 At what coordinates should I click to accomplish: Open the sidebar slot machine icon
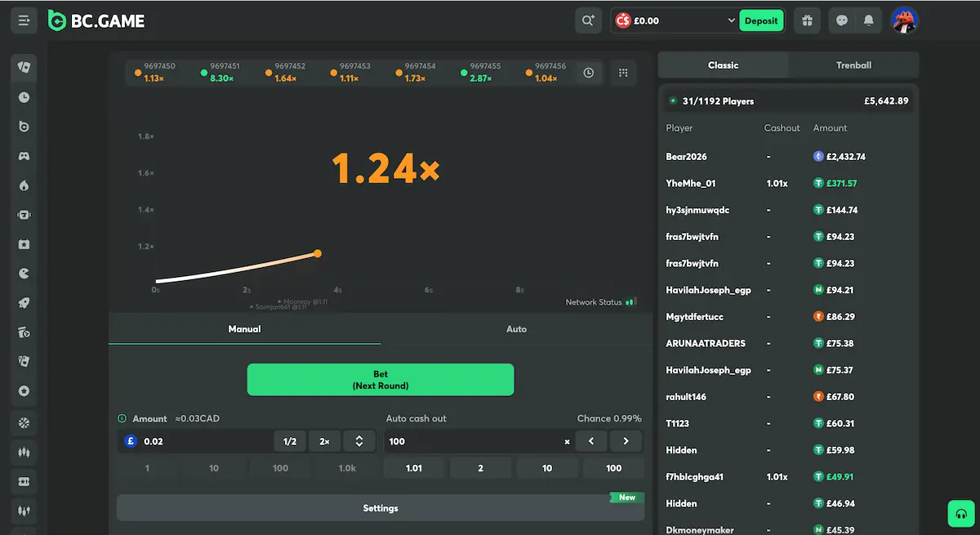pos(24,215)
